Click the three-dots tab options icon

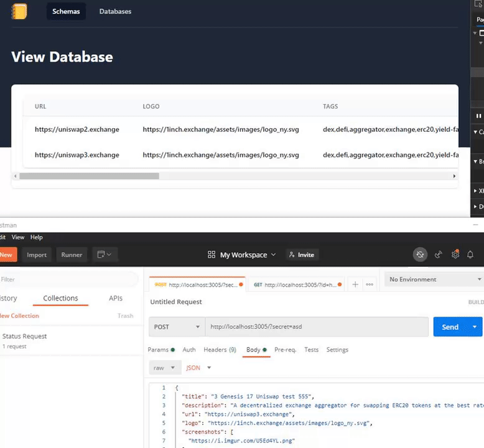coord(370,284)
